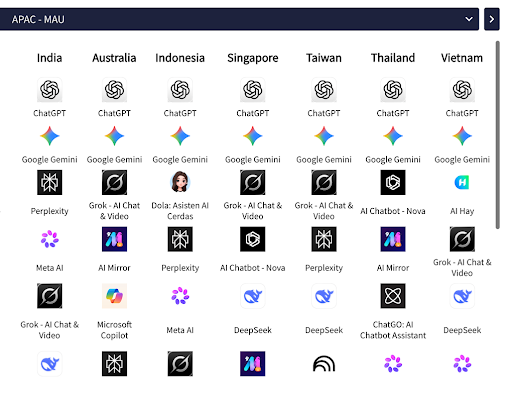Image resolution: width=512 pixels, height=401 pixels.
Task: Select Grok icon in Vietnam column
Action: 462,239
